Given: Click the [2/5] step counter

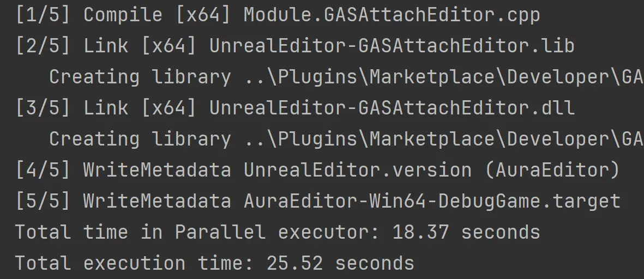Looking at the screenshot, I should (x=43, y=46).
